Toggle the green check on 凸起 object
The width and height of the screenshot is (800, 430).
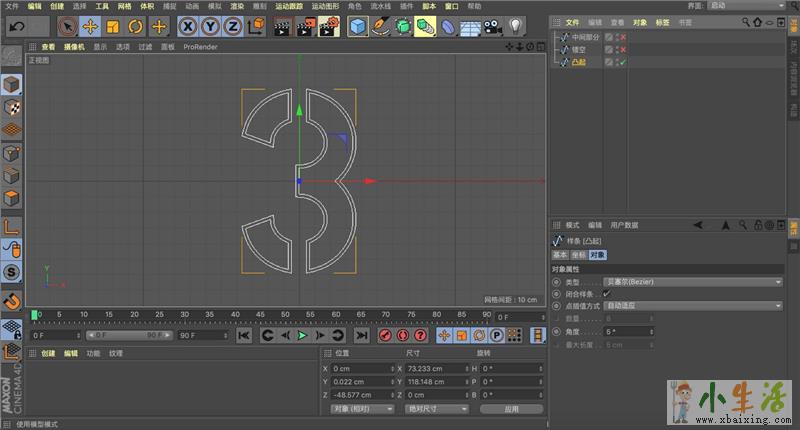[x=623, y=62]
